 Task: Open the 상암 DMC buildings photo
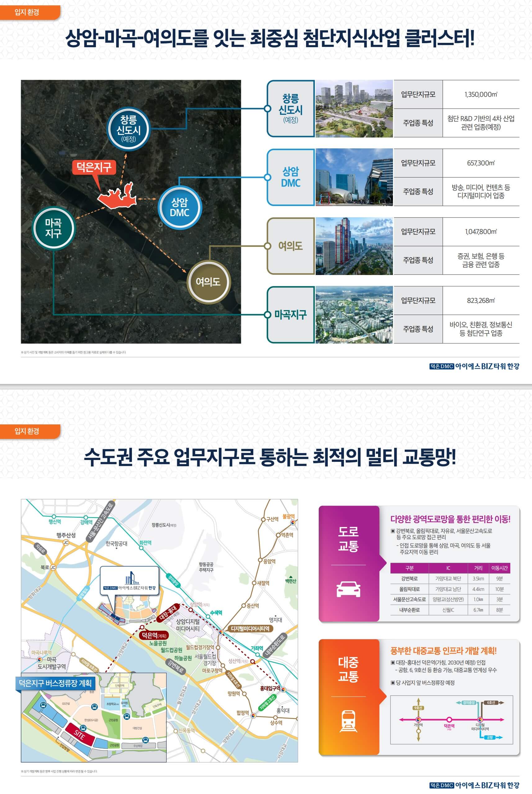pos(354,177)
